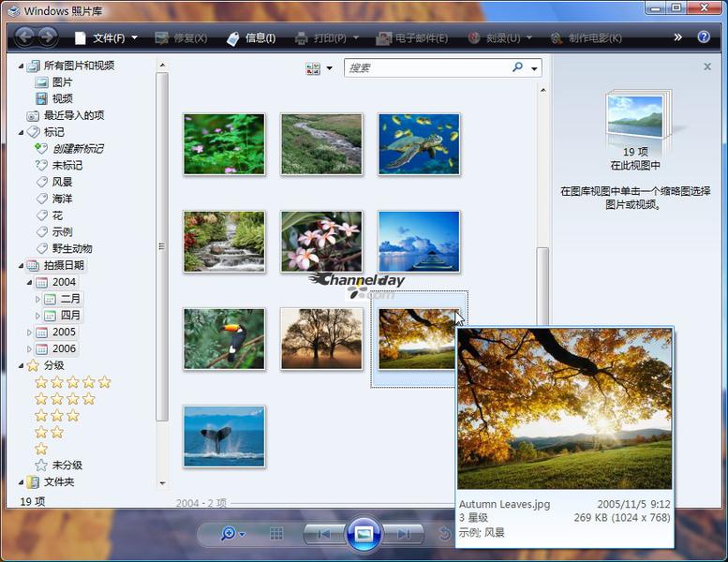
Task: Select the creek meadow photo thumbnail
Action: point(321,144)
